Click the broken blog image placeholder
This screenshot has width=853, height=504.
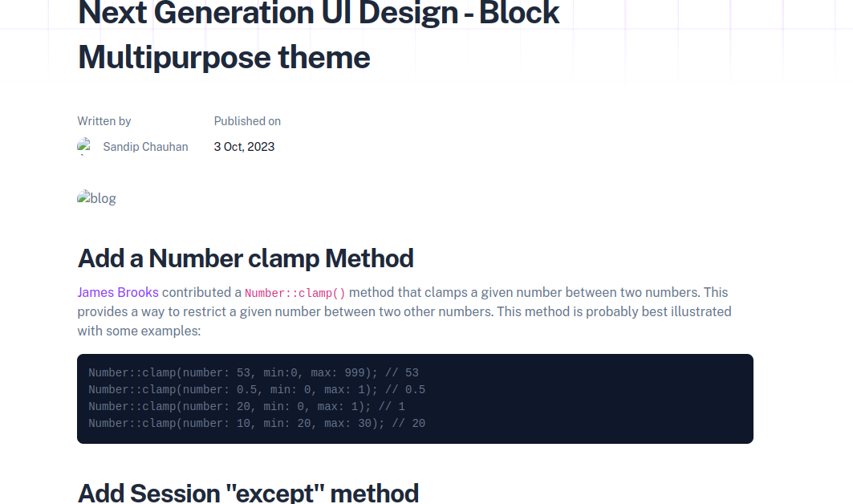[x=96, y=198]
